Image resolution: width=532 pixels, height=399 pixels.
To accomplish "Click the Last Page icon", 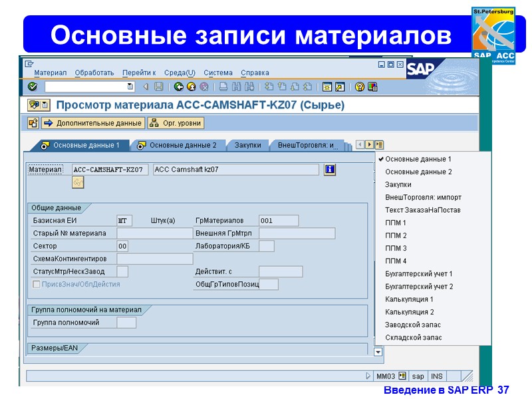I will [307, 87].
